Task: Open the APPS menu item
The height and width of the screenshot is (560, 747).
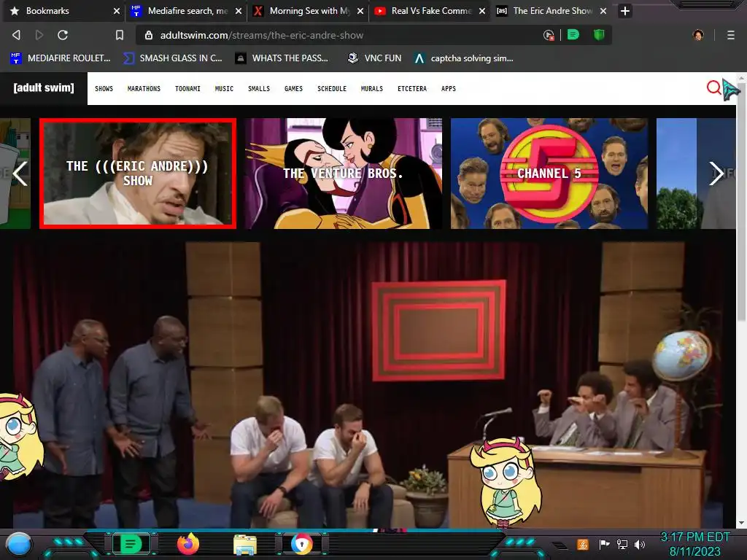Action: coord(449,88)
